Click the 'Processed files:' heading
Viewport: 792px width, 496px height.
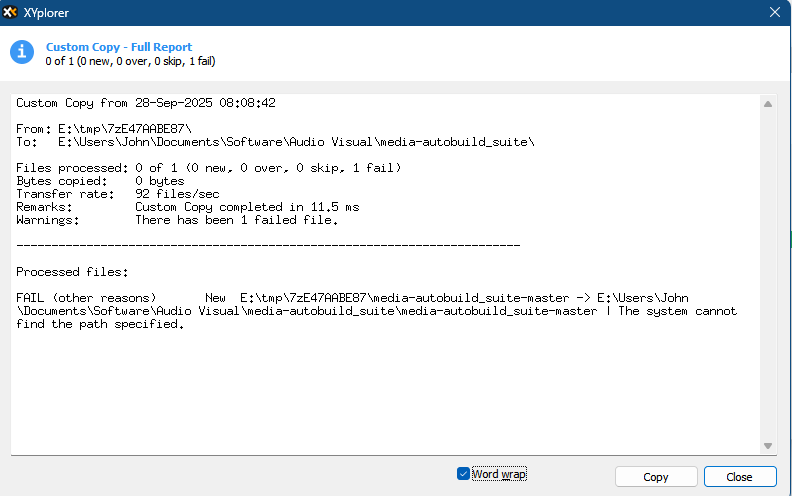(72, 272)
